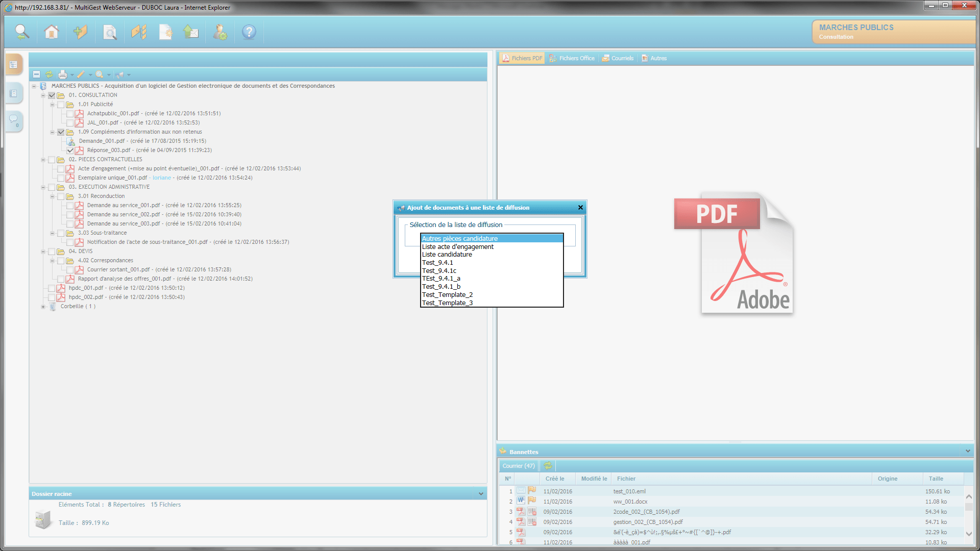Click the import mail icon with green arrow
The height and width of the screenshot is (551, 980).
tap(191, 32)
